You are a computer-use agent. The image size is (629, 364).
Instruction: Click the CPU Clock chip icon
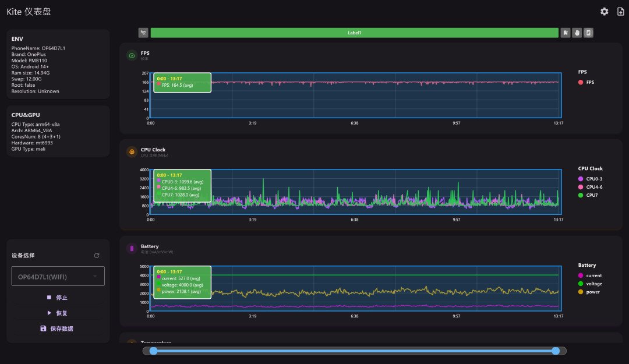tap(132, 151)
